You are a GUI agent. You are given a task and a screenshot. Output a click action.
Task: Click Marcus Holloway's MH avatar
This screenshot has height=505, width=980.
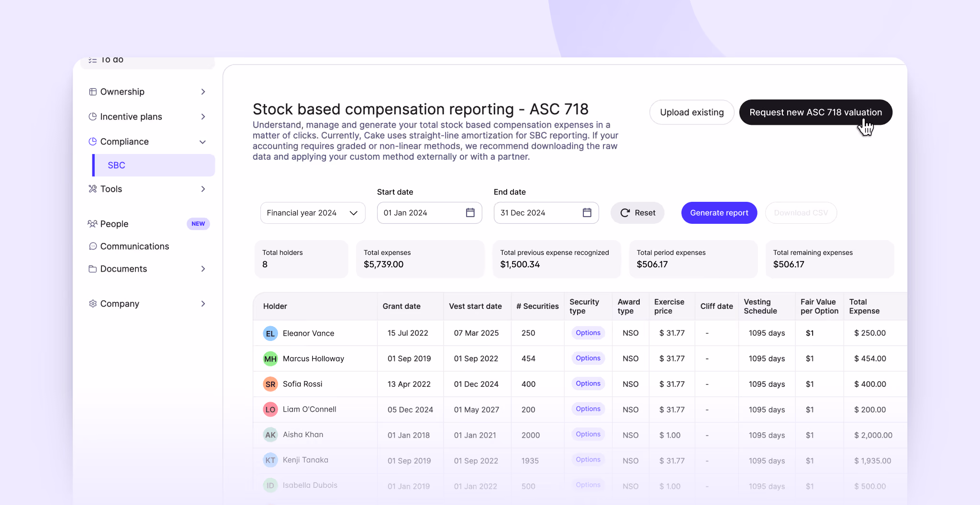[x=270, y=359]
